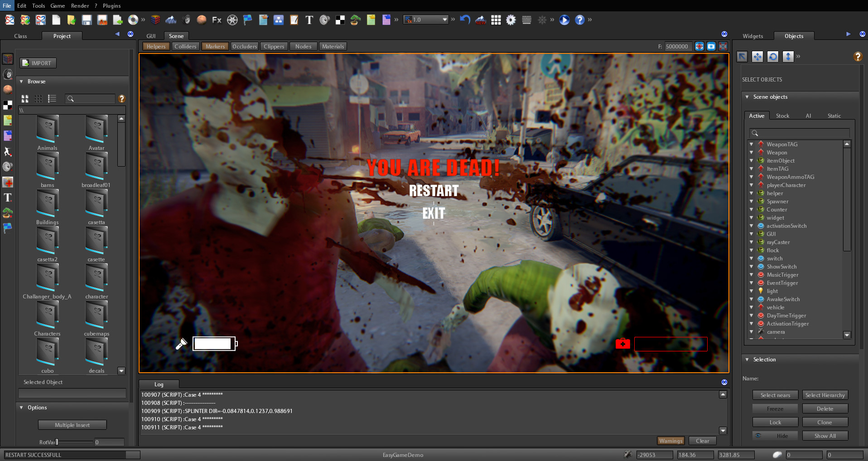This screenshot has width=868, height=461.
Task: Open the terrain tool with mountain icon
Action: (x=171, y=20)
